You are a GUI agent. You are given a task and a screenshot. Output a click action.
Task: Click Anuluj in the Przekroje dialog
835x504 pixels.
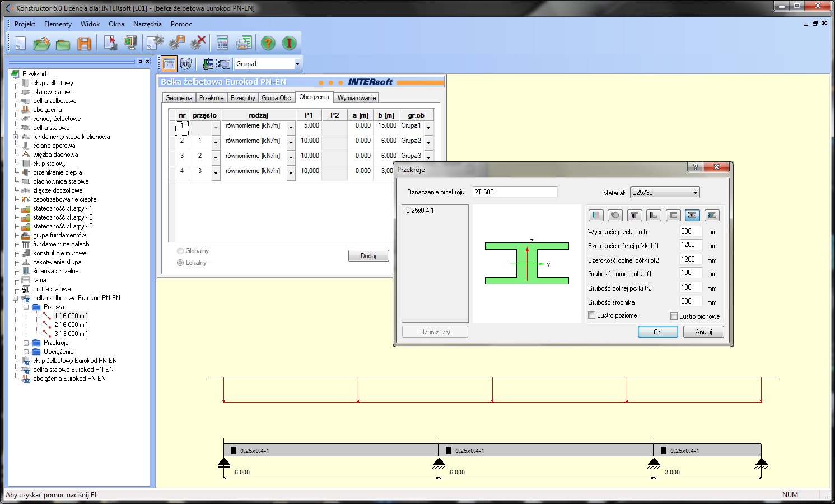(703, 332)
